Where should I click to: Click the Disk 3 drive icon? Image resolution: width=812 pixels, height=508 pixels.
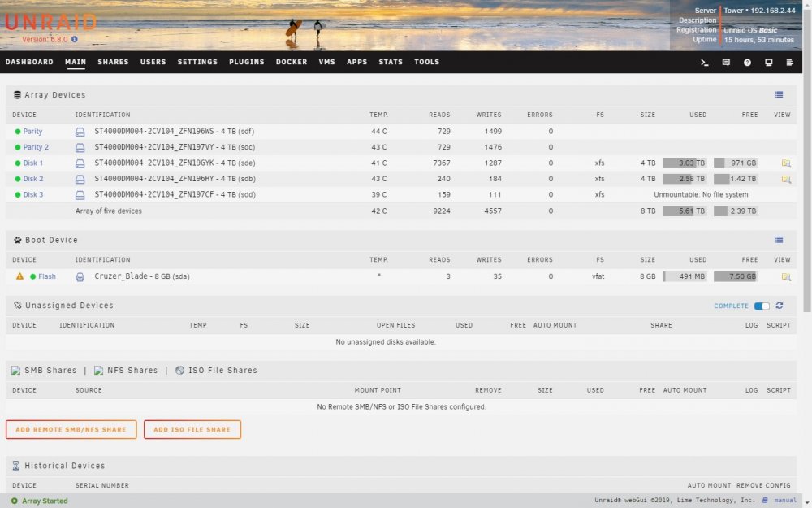(x=80, y=195)
